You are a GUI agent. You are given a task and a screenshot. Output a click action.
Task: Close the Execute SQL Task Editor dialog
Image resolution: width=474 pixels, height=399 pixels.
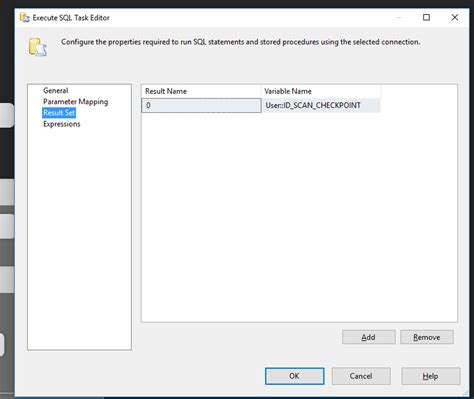coord(455,17)
